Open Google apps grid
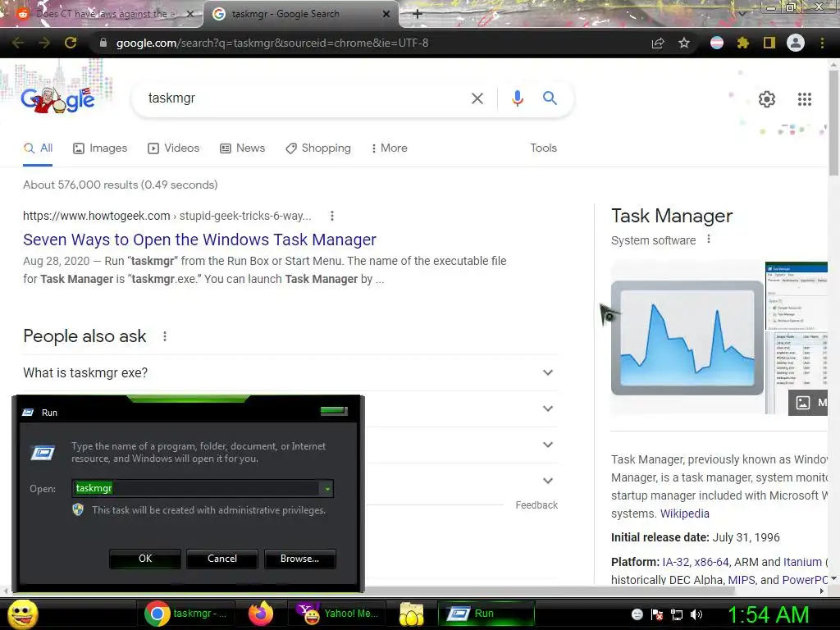 click(x=804, y=99)
